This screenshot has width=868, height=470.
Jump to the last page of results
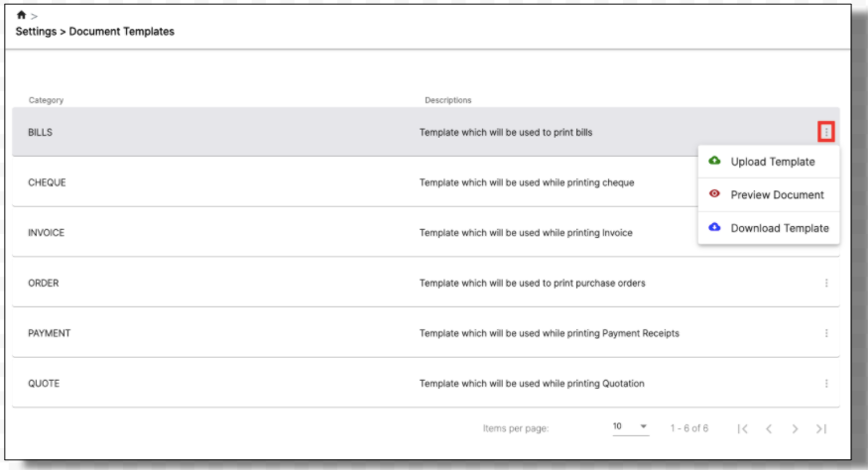(x=821, y=428)
